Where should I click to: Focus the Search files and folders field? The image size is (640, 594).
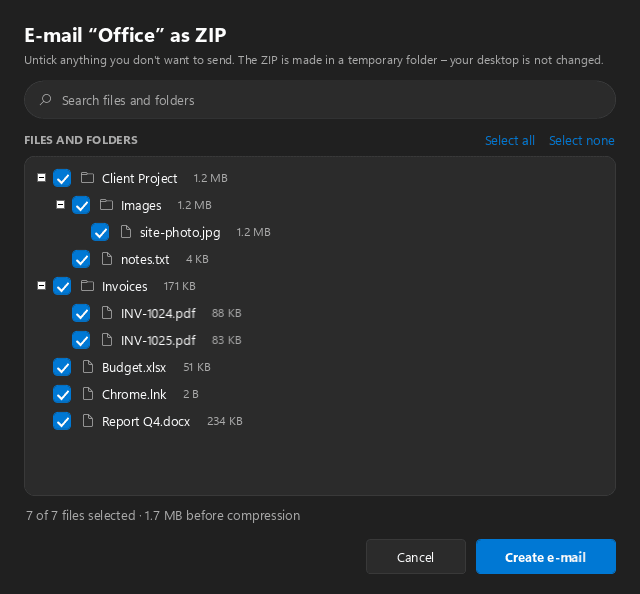[320, 100]
